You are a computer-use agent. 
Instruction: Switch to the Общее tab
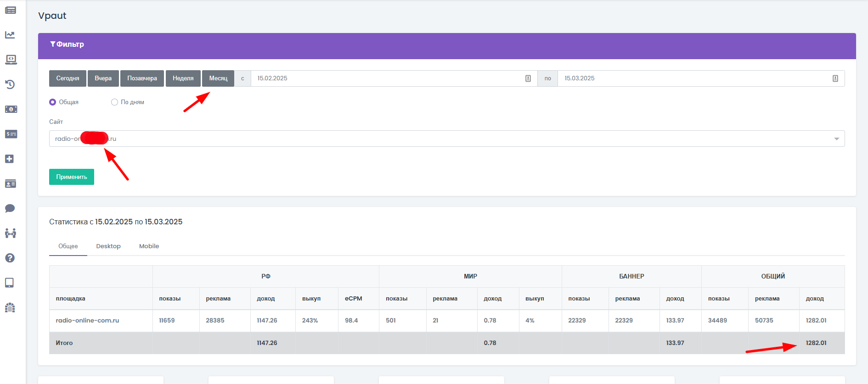68,246
